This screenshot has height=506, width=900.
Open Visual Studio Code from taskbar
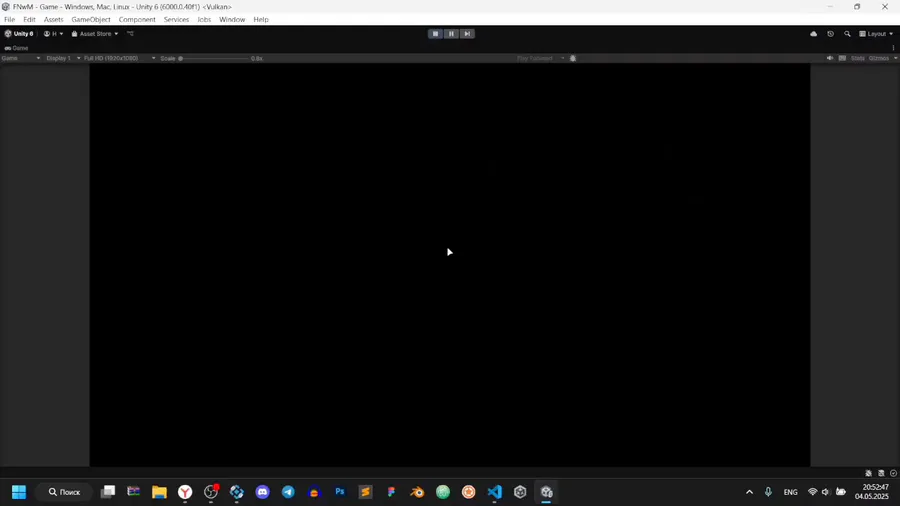494,492
